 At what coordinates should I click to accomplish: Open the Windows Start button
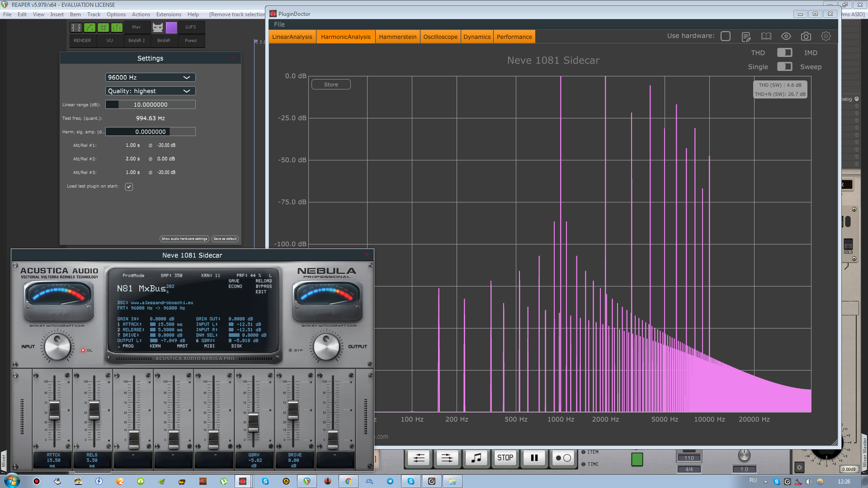tap(12, 481)
